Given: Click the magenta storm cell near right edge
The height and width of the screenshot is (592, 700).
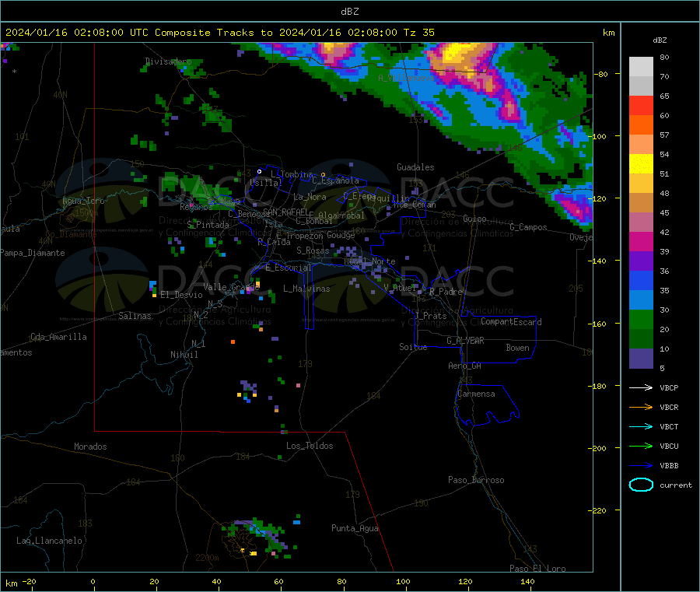Looking at the screenshot, I should coord(574,208).
